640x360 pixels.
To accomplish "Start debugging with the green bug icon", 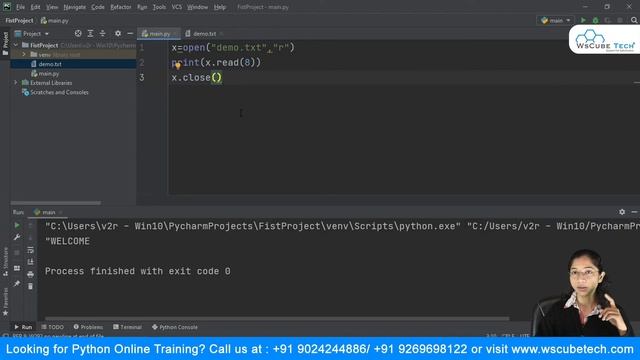I will coord(596,20).
